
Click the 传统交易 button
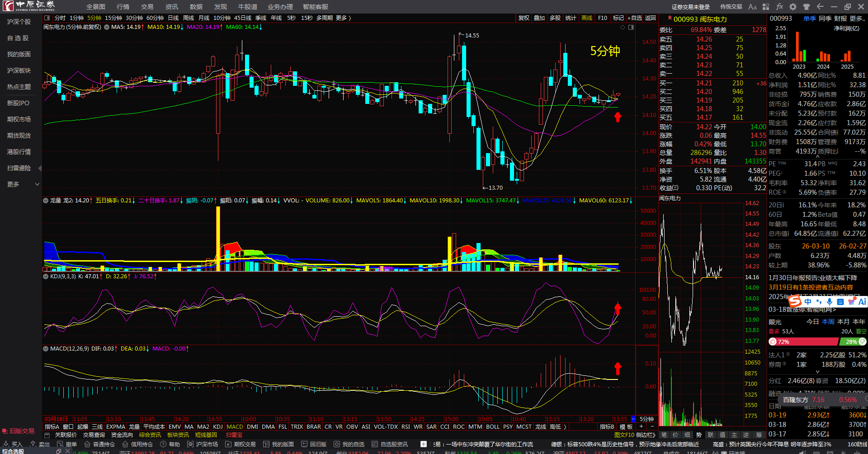731,7
